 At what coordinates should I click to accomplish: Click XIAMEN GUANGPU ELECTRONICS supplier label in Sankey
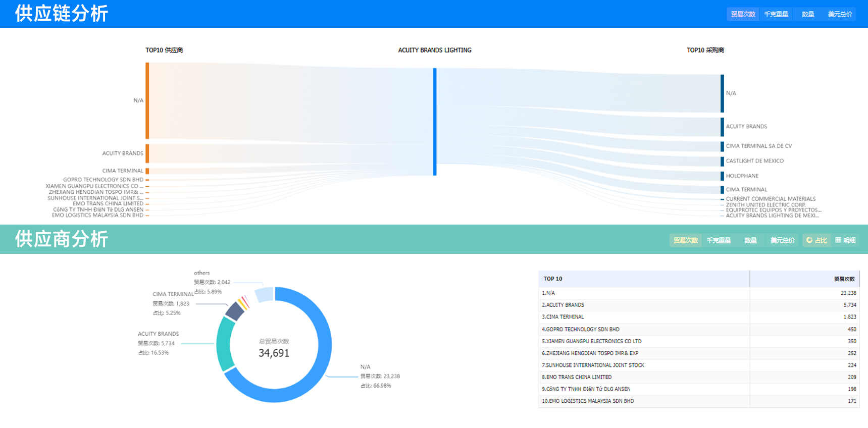pyautogui.click(x=94, y=186)
